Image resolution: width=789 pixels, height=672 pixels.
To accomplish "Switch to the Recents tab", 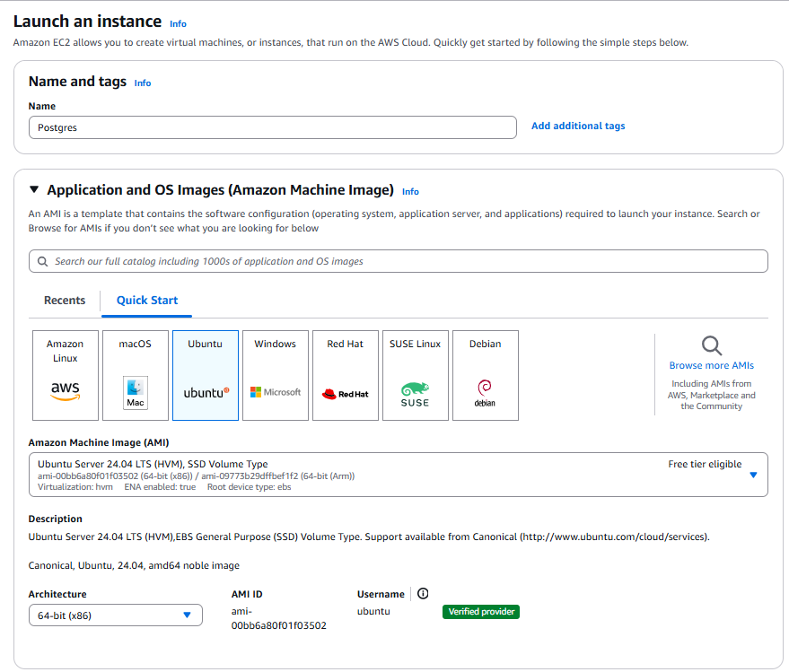I will point(64,301).
